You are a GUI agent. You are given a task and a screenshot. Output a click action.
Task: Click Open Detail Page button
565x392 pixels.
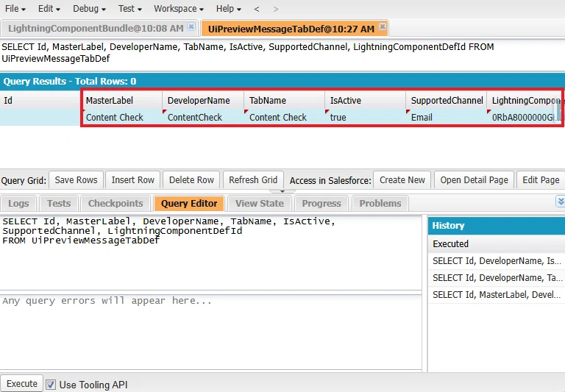(x=474, y=179)
